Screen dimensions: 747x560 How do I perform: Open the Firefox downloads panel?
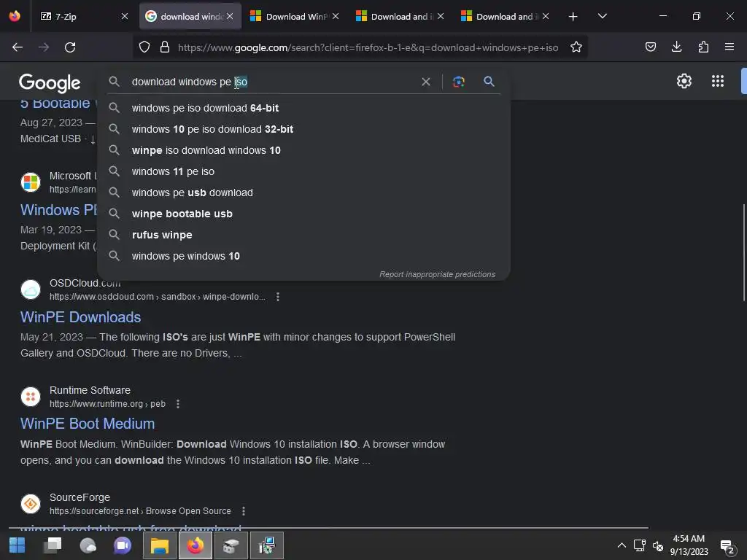coord(676,47)
